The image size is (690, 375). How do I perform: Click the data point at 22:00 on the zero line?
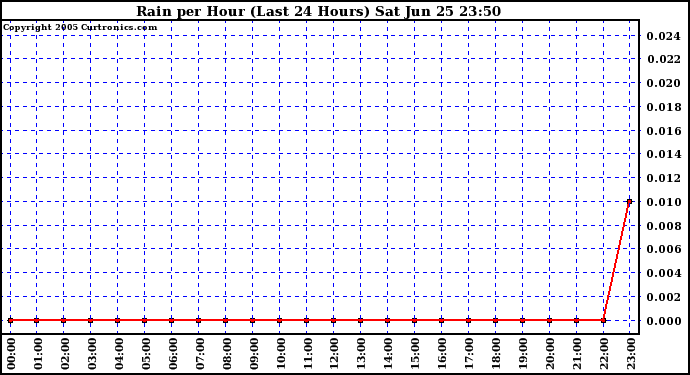click(x=603, y=320)
